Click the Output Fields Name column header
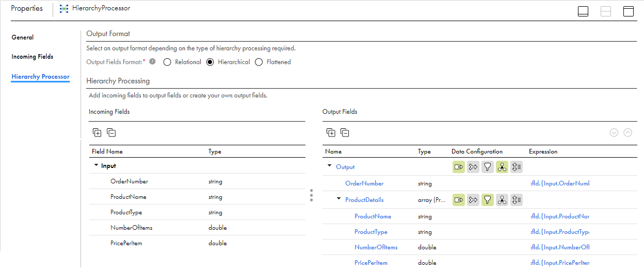 tap(333, 151)
